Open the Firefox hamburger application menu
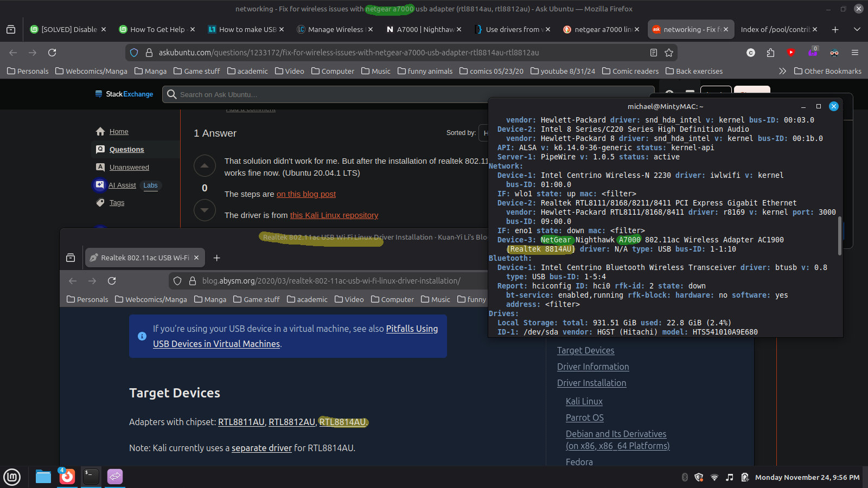868x488 pixels. pyautogui.click(x=855, y=53)
